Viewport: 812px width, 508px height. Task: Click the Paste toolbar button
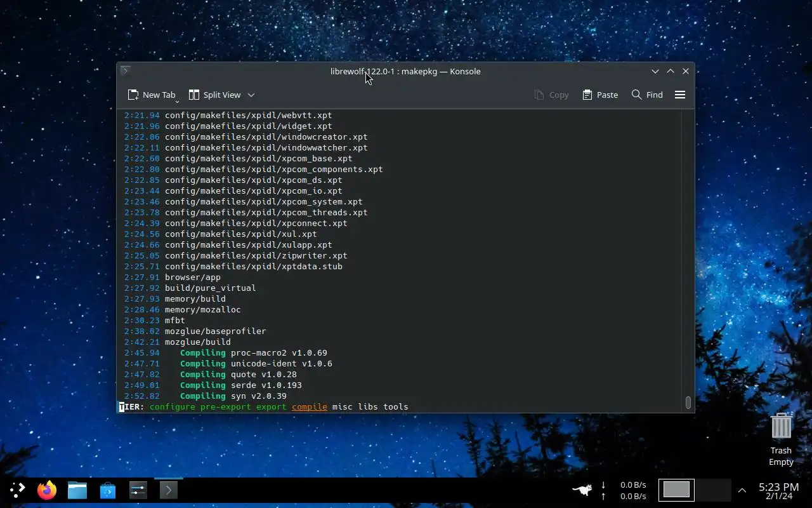[x=600, y=95]
